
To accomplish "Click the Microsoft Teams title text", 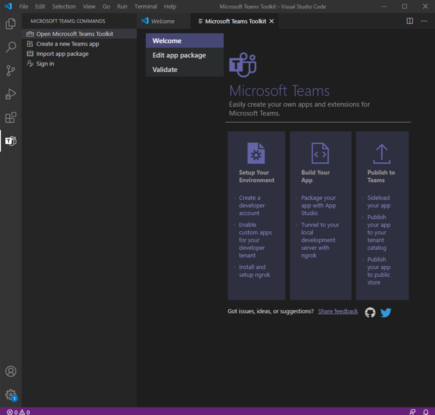I will 279,91.
